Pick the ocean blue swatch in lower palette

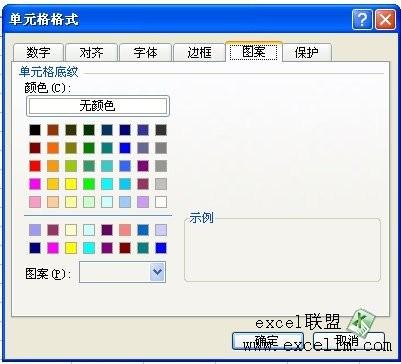click(x=143, y=230)
